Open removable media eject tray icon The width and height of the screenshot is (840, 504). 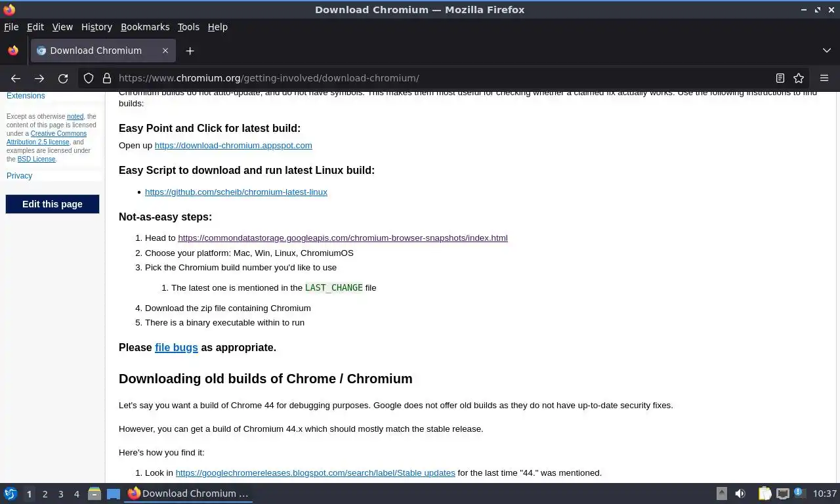pos(721,493)
